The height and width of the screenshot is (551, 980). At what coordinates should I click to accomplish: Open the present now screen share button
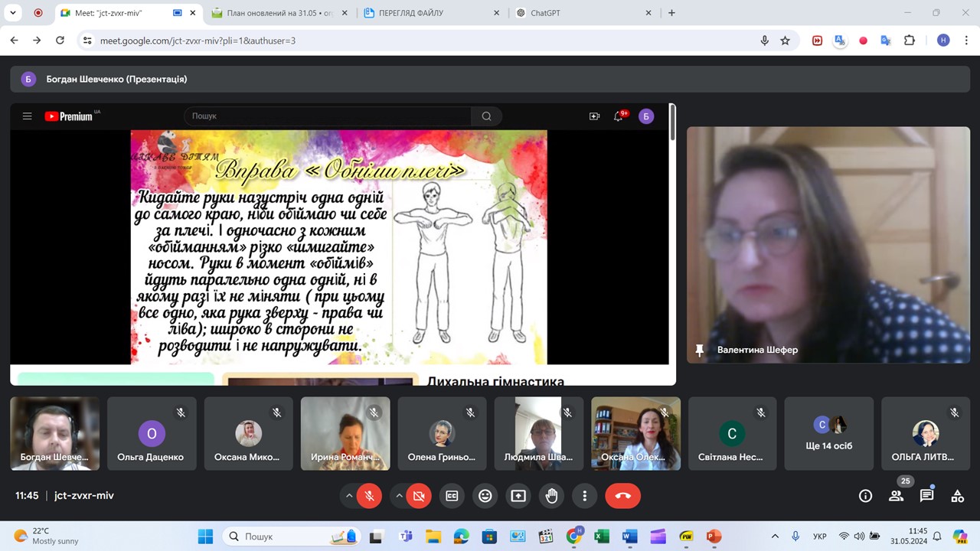click(x=518, y=496)
